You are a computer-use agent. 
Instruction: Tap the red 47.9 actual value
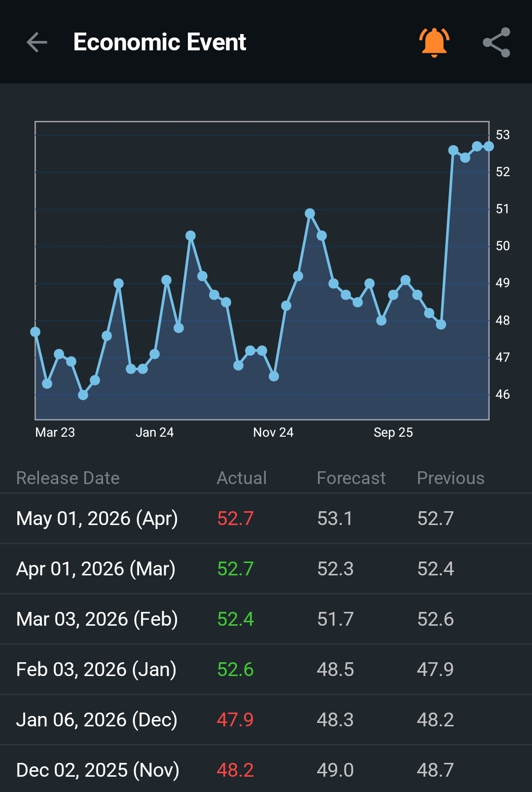coord(235,720)
